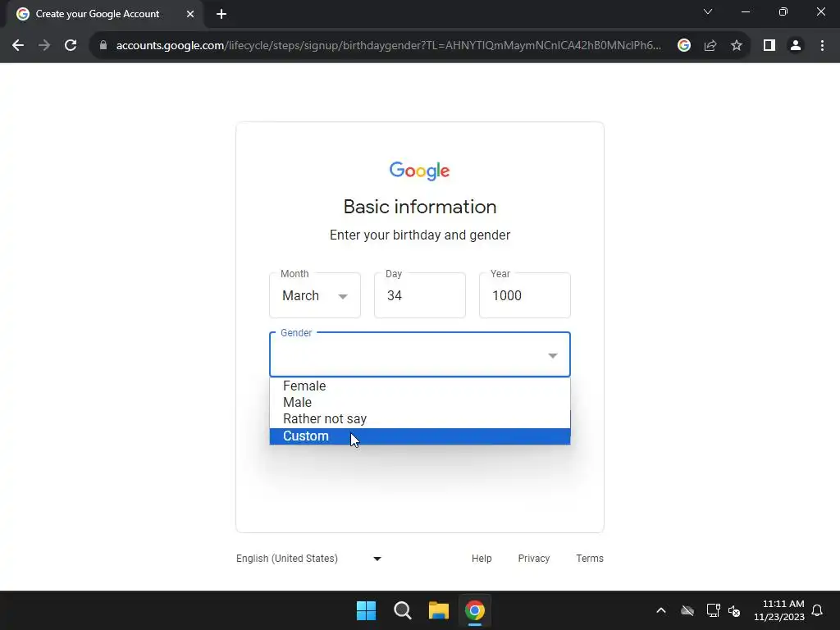Minimize the Chrome window

745,11
